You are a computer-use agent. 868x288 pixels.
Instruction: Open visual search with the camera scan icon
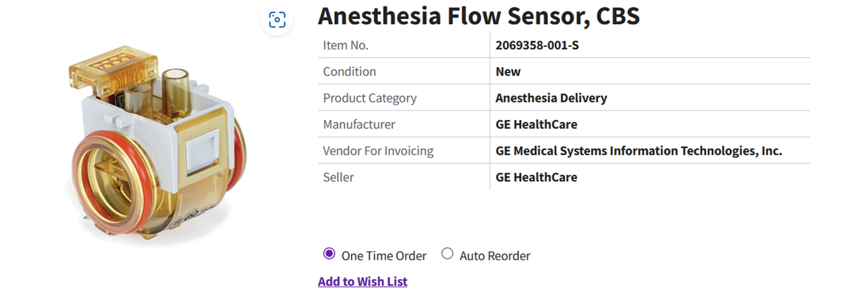[277, 19]
